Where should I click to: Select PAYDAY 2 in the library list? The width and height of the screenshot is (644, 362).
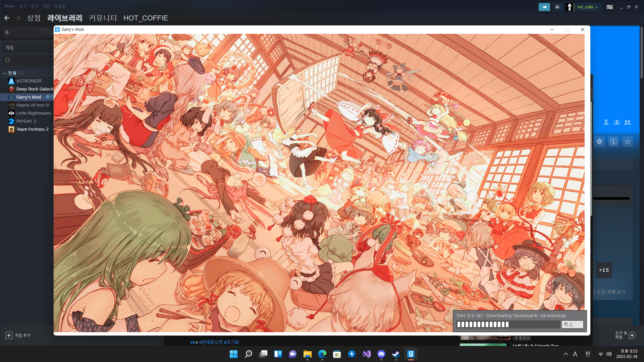coord(26,121)
